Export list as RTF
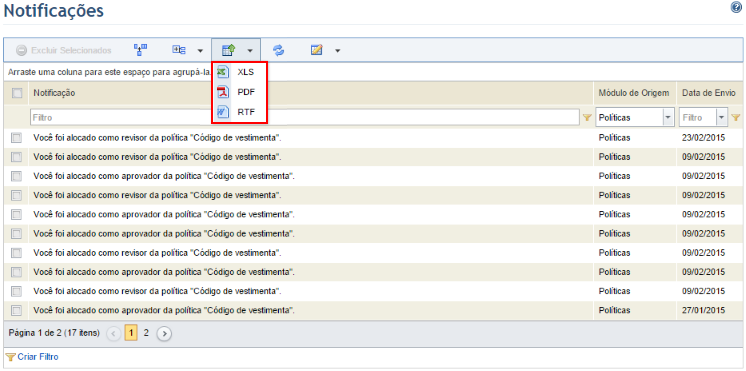This screenshot has height=371, width=746. coord(240,112)
